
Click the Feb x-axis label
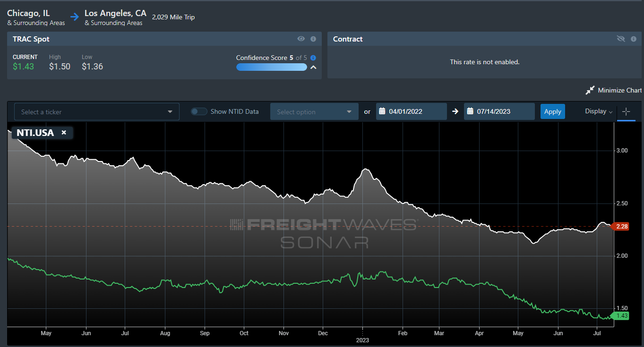(x=403, y=333)
